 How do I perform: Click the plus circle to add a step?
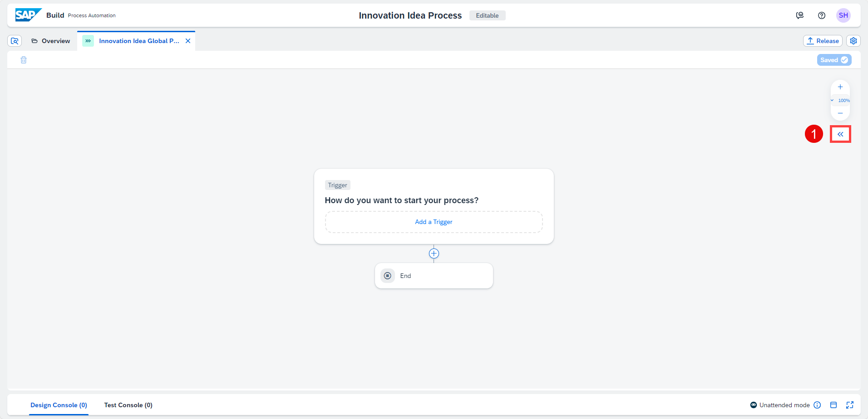tap(434, 253)
